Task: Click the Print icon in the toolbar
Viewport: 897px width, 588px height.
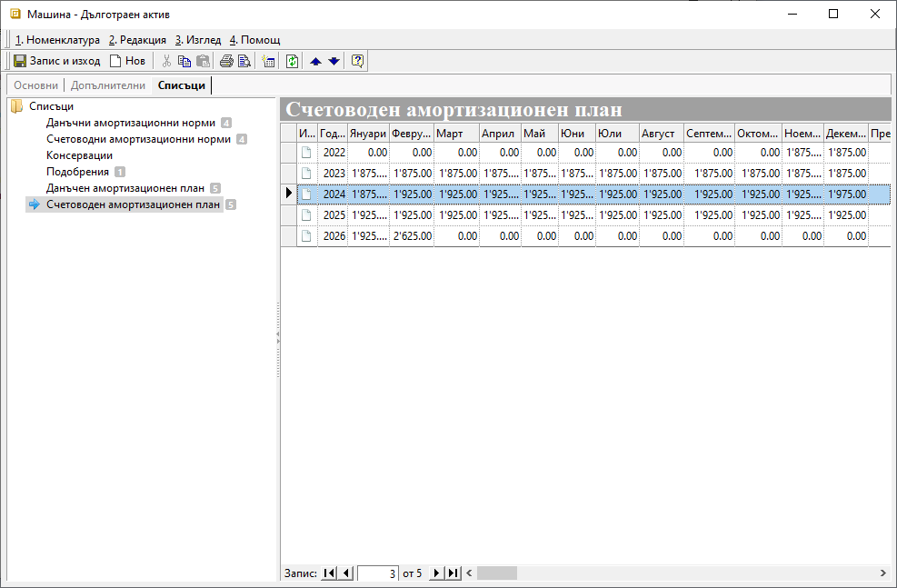Action: point(226,61)
